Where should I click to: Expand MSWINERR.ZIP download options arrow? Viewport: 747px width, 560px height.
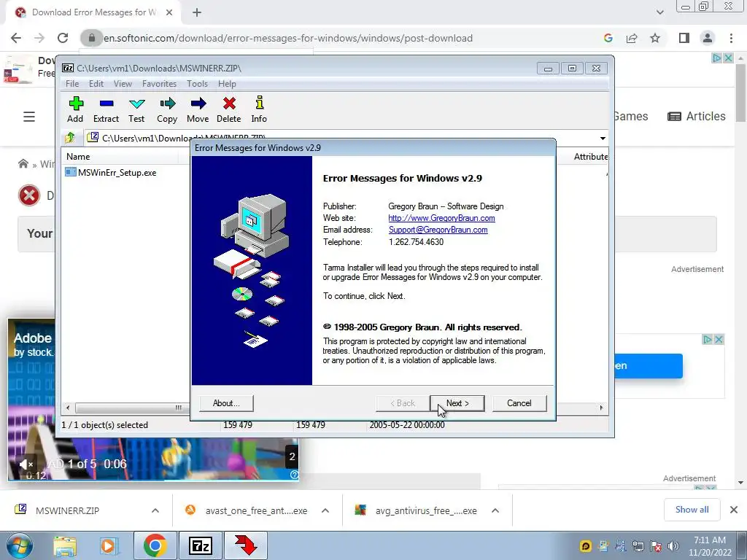tap(155, 510)
